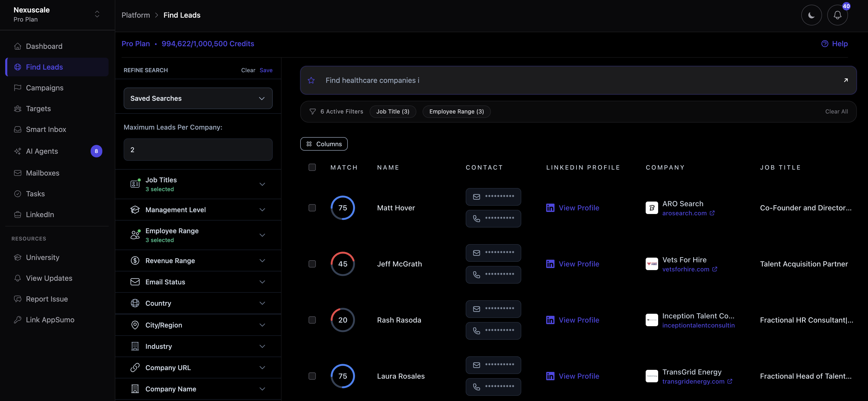Select Matt Hover's row checkbox
Viewport: 868px width, 401px height.
[312, 208]
